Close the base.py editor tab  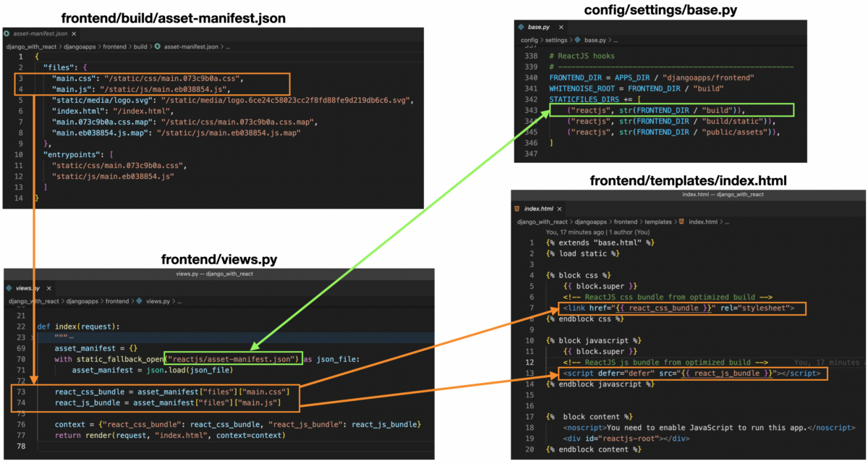point(561,28)
